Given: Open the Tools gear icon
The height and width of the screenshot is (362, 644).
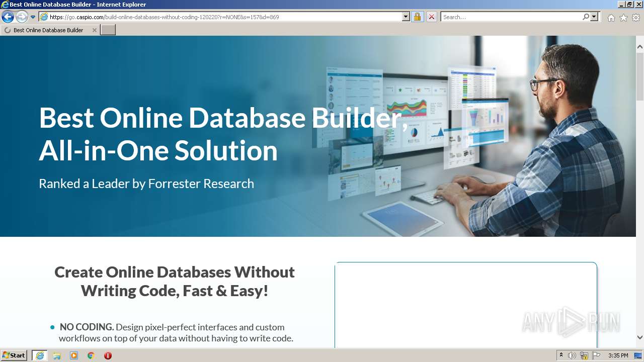Looking at the screenshot, I should click(636, 18).
